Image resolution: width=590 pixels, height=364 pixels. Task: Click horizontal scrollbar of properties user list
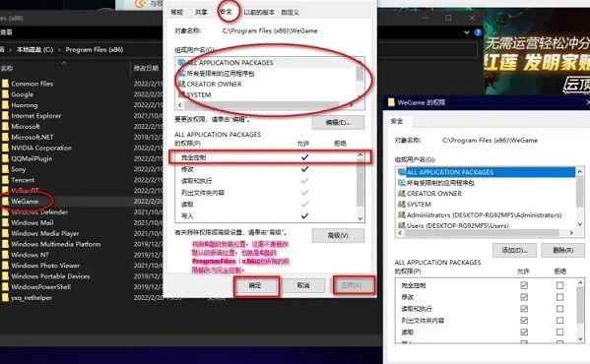[262, 105]
